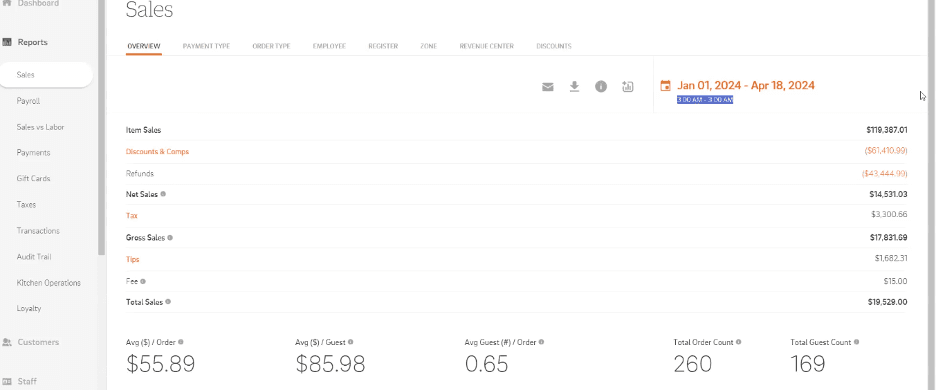The height and width of the screenshot is (390, 936).
Task: Click info icon beside Total Order Count
Action: point(738,342)
